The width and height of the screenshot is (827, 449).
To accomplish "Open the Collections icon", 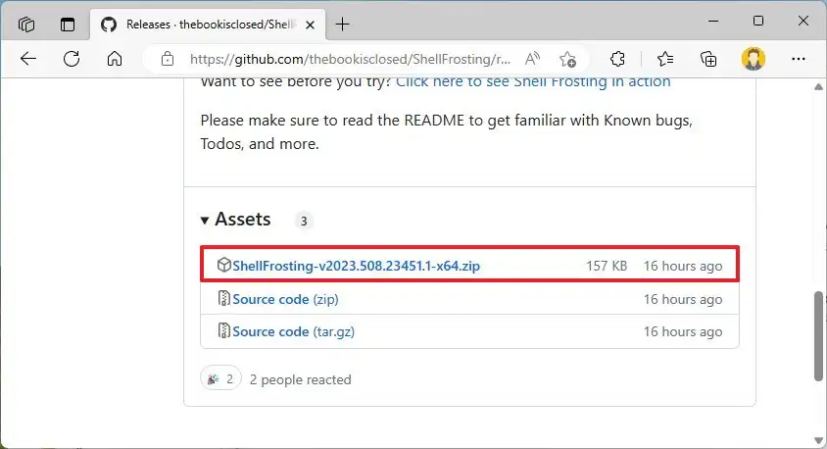I will click(x=709, y=59).
